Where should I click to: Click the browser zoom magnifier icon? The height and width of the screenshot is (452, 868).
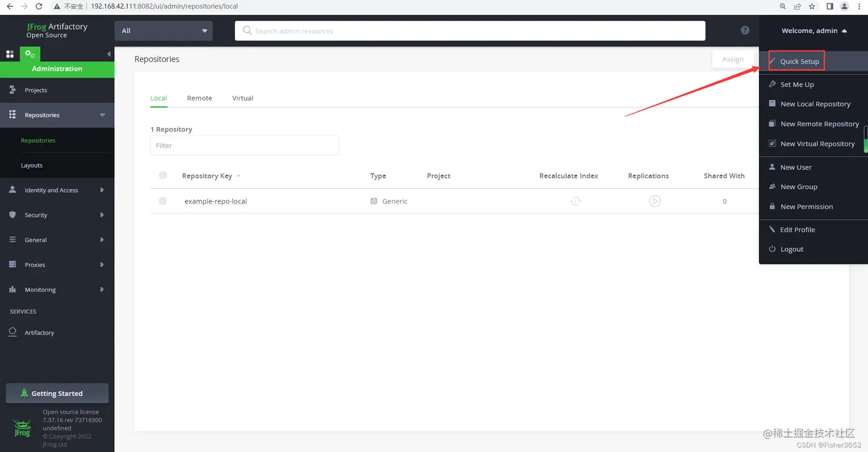(x=783, y=6)
